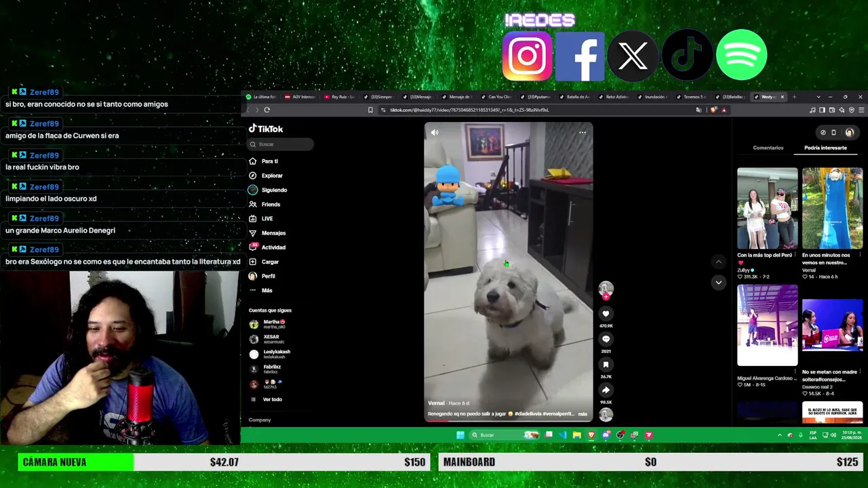This screenshot has width=868, height=488.
Task: Open followed account Leslykakash
Action: [x=270, y=354]
